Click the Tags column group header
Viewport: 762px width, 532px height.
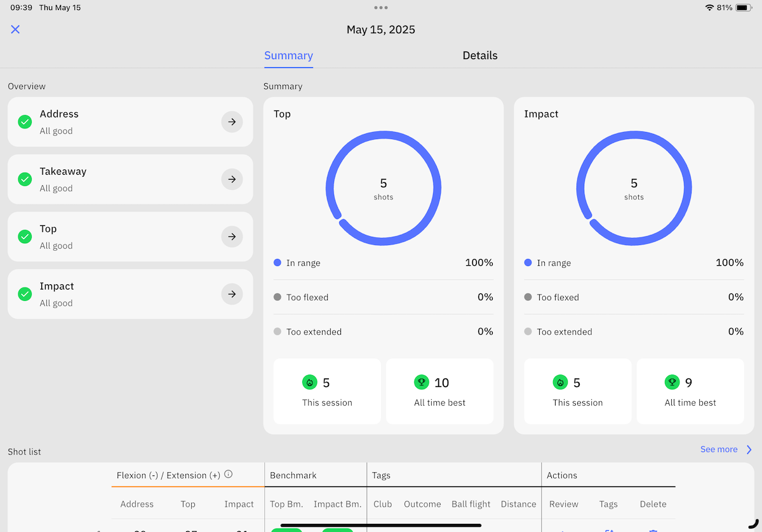pyautogui.click(x=381, y=475)
